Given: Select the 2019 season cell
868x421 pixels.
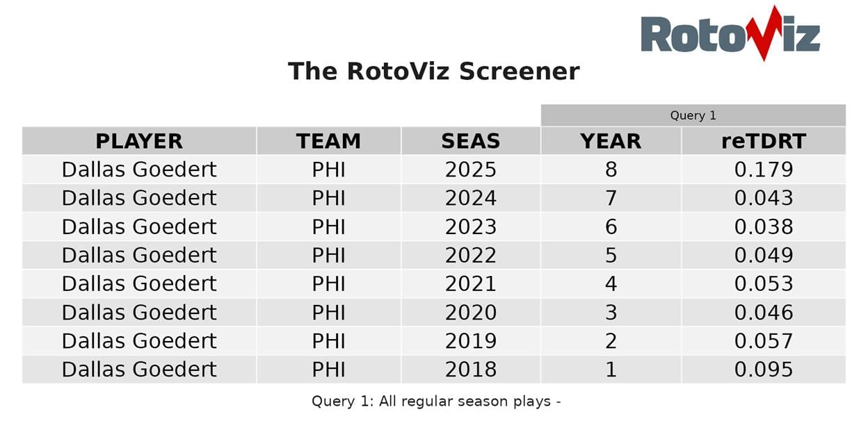Looking at the screenshot, I should (x=470, y=341).
